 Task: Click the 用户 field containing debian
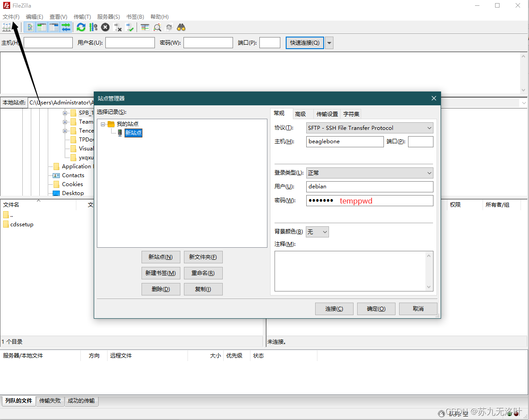pos(370,187)
